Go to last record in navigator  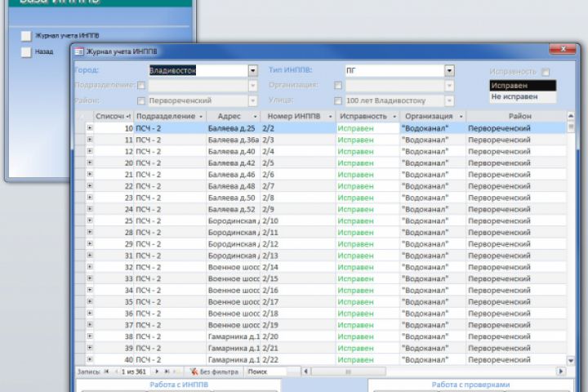(167, 372)
